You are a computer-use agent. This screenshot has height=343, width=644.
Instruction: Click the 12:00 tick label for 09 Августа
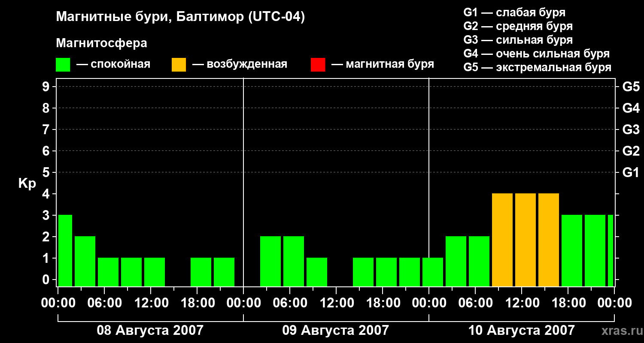336,303
